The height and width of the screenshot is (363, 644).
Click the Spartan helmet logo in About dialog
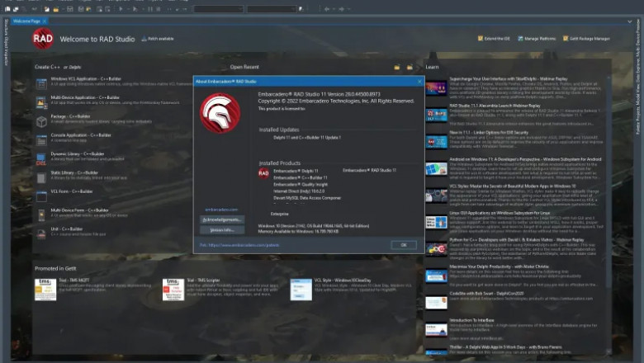220,113
